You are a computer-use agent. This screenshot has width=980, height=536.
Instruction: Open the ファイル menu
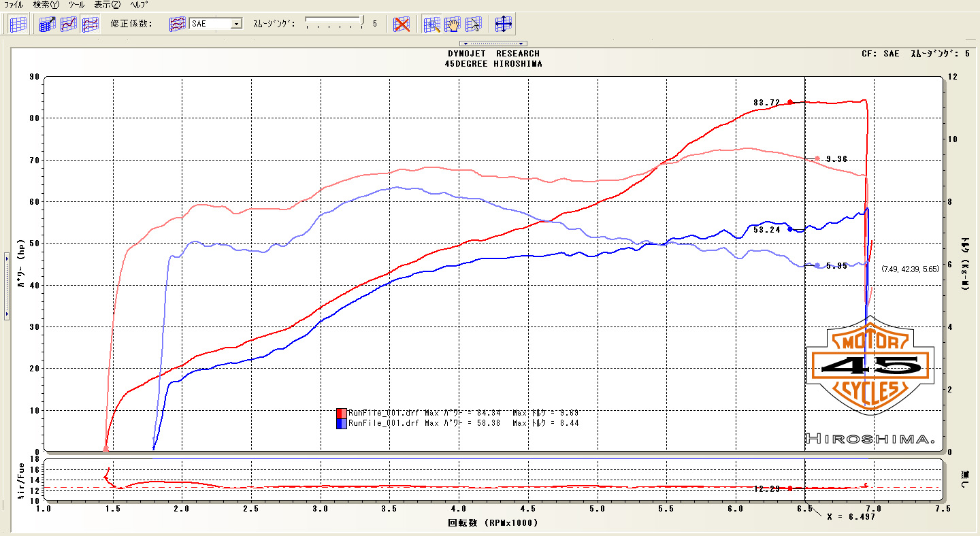point(14,5)
